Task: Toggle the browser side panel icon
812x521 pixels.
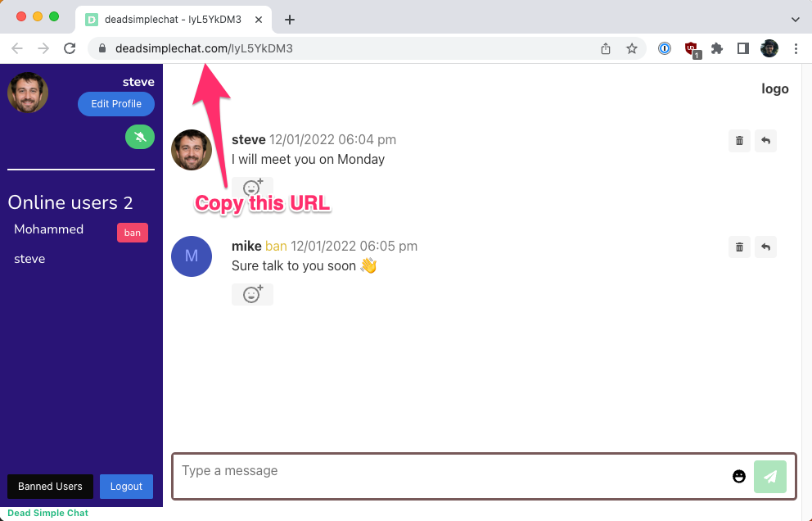Action: click(743, 48)
